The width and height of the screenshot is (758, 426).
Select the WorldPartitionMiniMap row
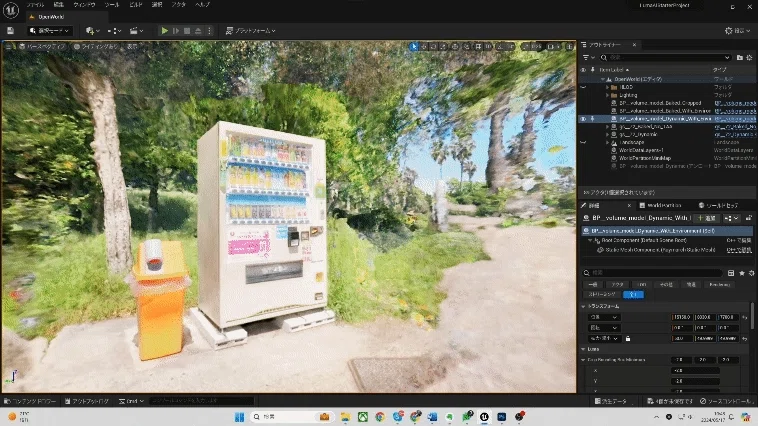(645, 158)
